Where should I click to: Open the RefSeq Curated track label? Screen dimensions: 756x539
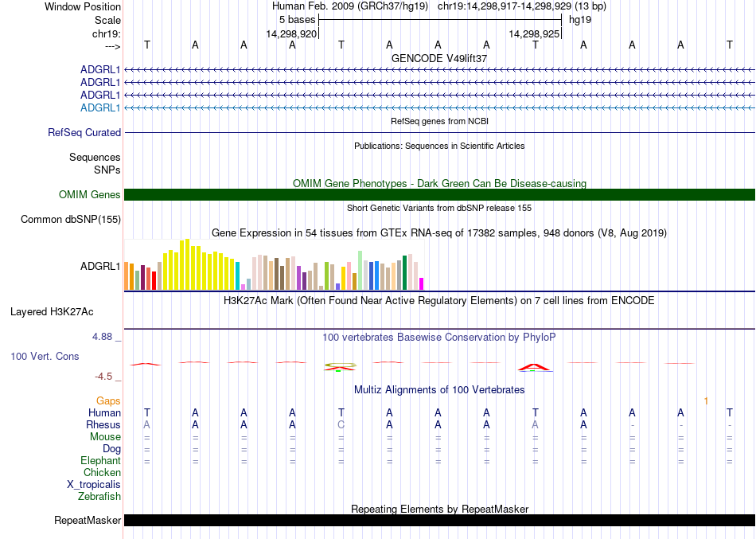[x=84, y=133]
